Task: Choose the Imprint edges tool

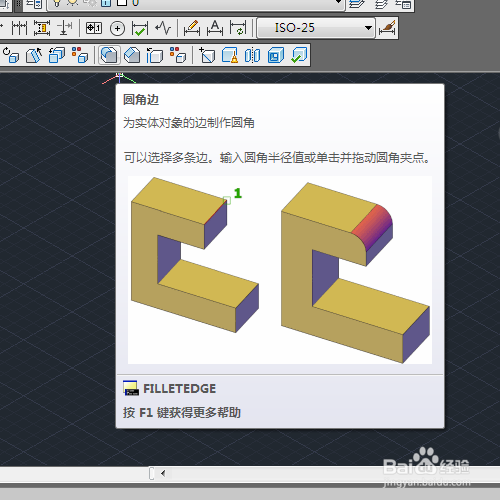Action: coord(207,55)
